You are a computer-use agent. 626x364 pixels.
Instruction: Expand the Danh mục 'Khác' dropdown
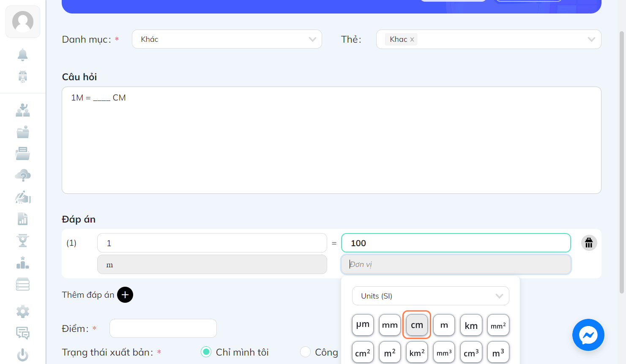click(x=227, y=39)
